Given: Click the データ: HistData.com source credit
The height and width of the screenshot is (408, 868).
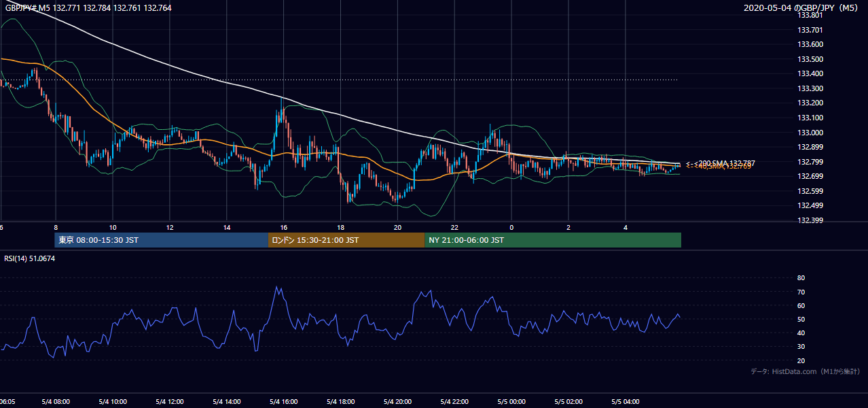Looking at the screenshot, I should pyautogui.click(x=806, y=371).
